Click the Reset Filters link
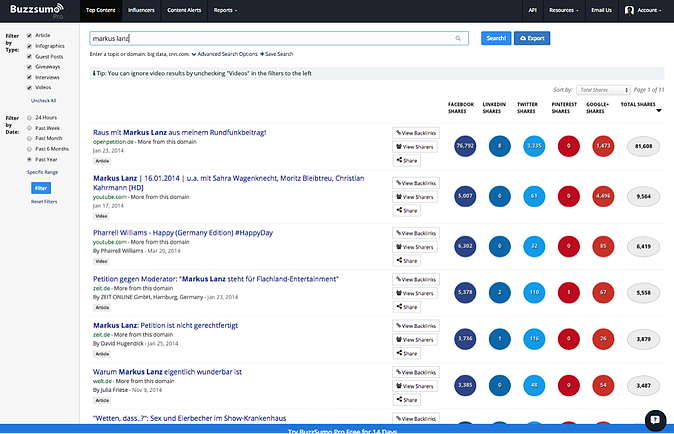Image resolution: width=674 pixels, height=434 pixels. (44, 202)
